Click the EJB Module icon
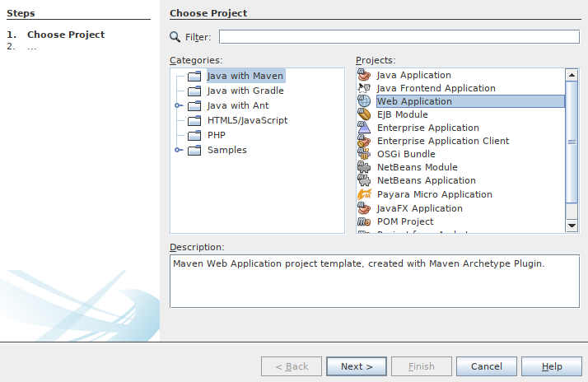588x382 pixels. [365, 114]
